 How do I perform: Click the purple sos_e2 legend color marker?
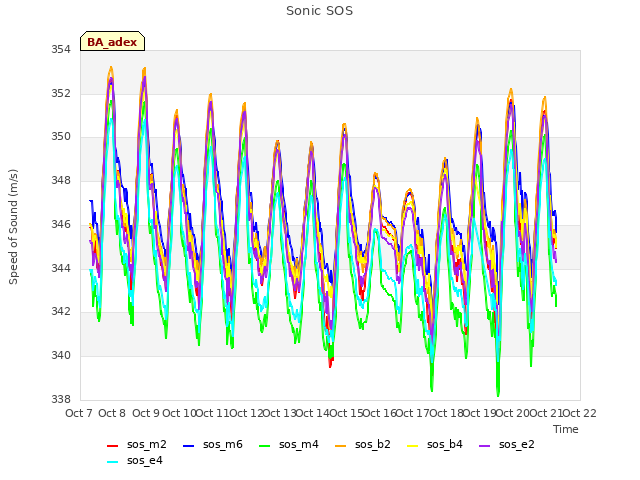(484, 446)
